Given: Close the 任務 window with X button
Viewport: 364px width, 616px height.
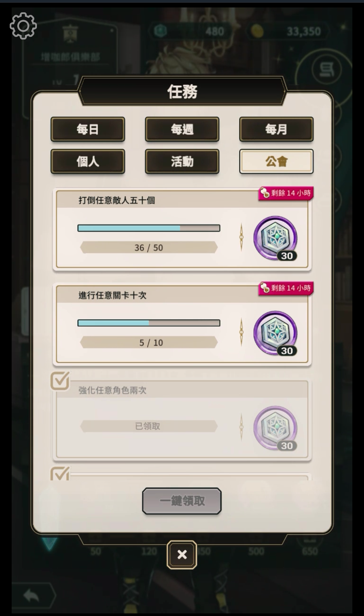Looking at the screenshot, I should (182, 555).
